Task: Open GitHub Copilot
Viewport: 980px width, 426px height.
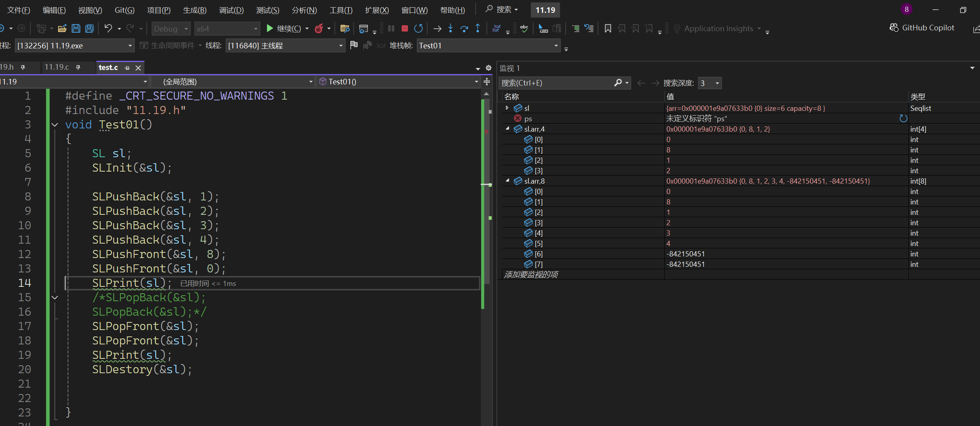Action: 922,28
